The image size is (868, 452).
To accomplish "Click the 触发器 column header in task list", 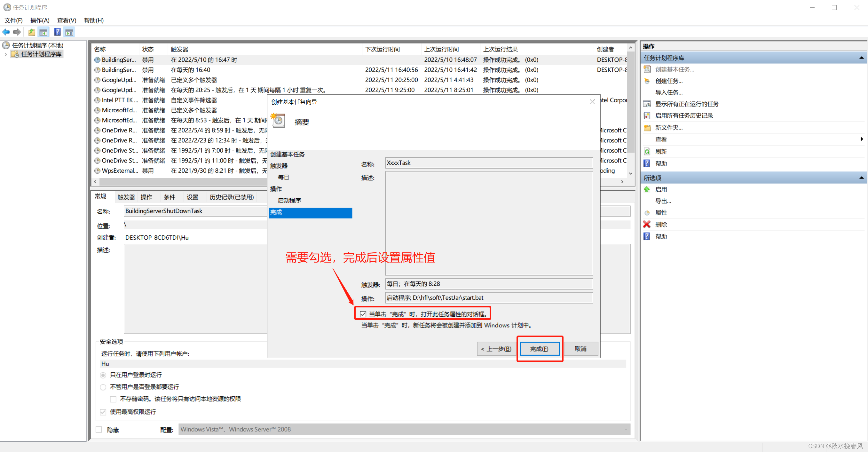I will 265,49.
